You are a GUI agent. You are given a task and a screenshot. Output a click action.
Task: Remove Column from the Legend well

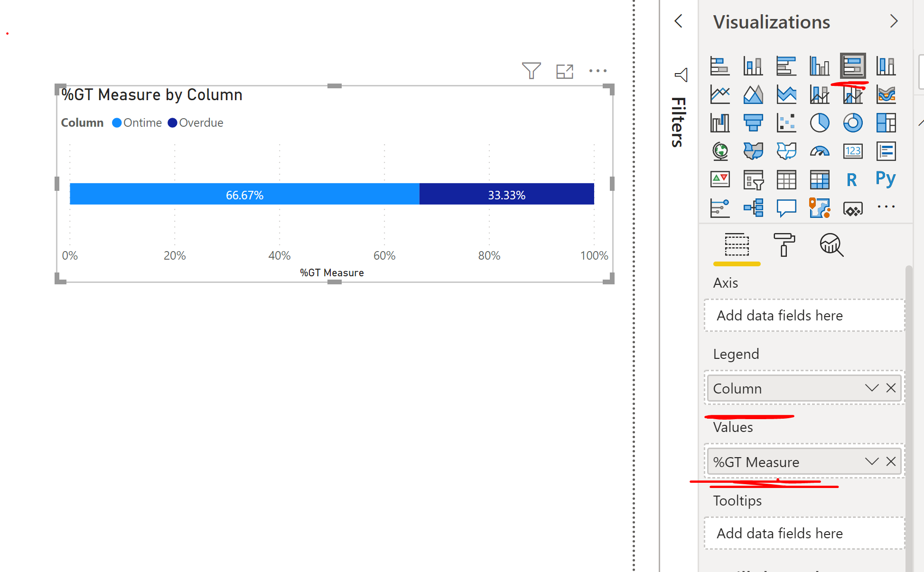click(x=891, y=388)
